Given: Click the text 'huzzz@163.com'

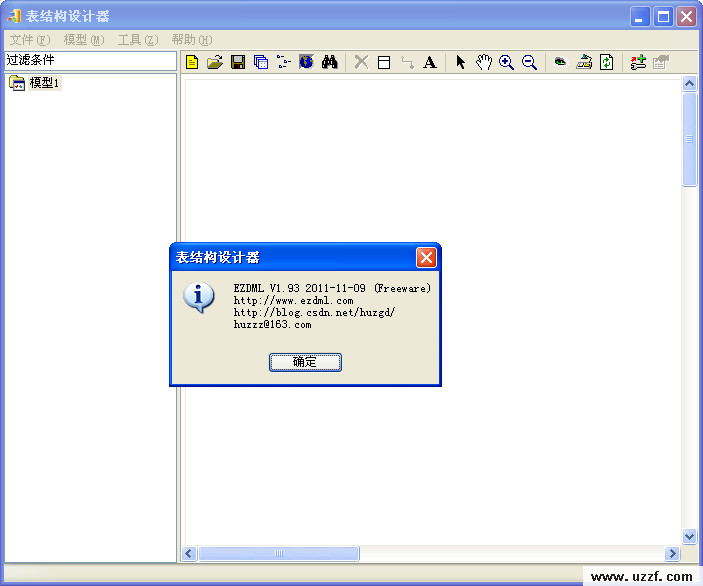Looking at the screenshot, I should tap(272, 325).
